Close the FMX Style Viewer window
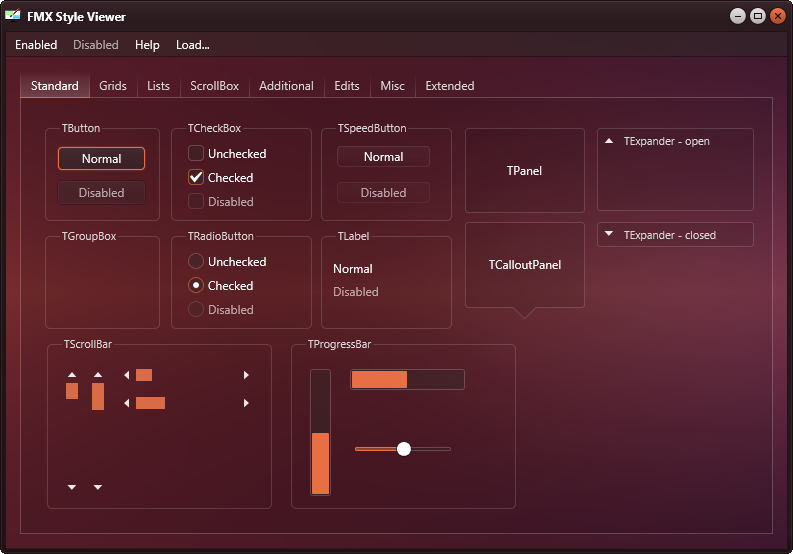Screen dimensions: 793x554 pyautogui.click(x=777, y=16)
